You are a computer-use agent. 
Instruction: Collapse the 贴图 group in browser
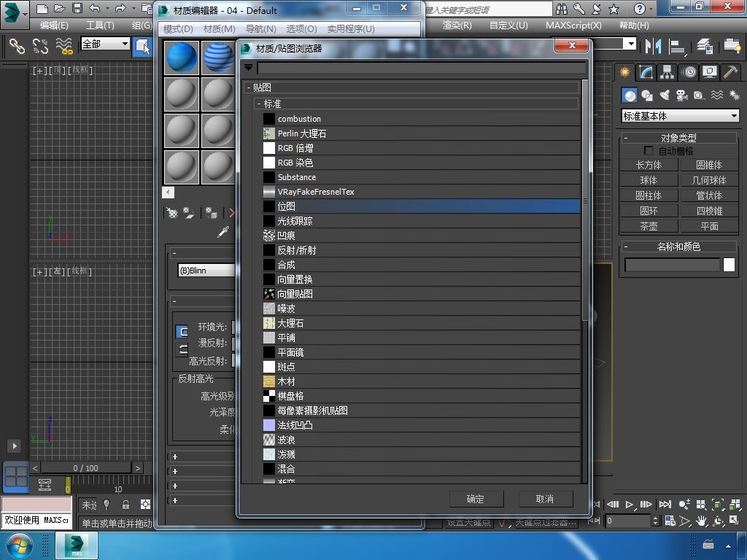pyautogui.click(x=249, y=87)
